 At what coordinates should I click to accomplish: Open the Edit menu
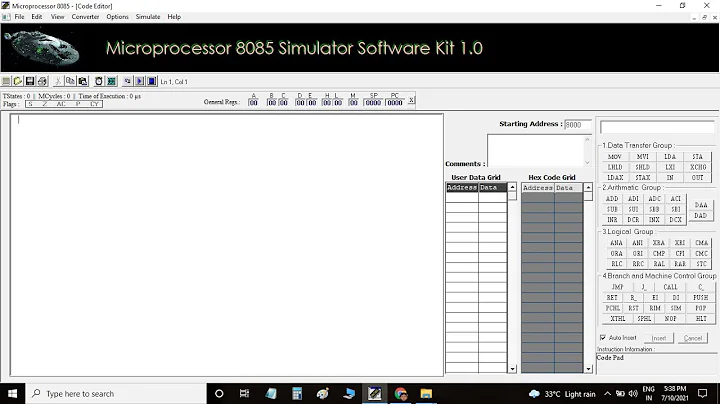pyautogui.click(x=37, y=17)
